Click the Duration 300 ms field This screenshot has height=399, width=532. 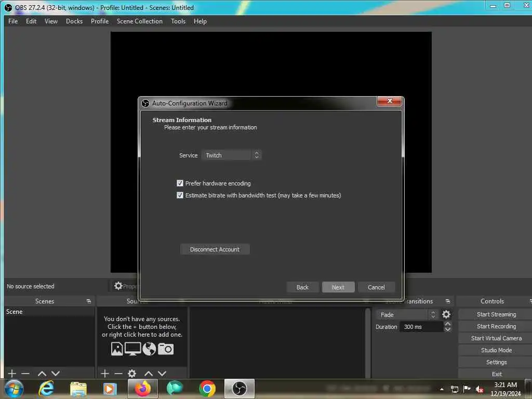[x=422, y=327]
